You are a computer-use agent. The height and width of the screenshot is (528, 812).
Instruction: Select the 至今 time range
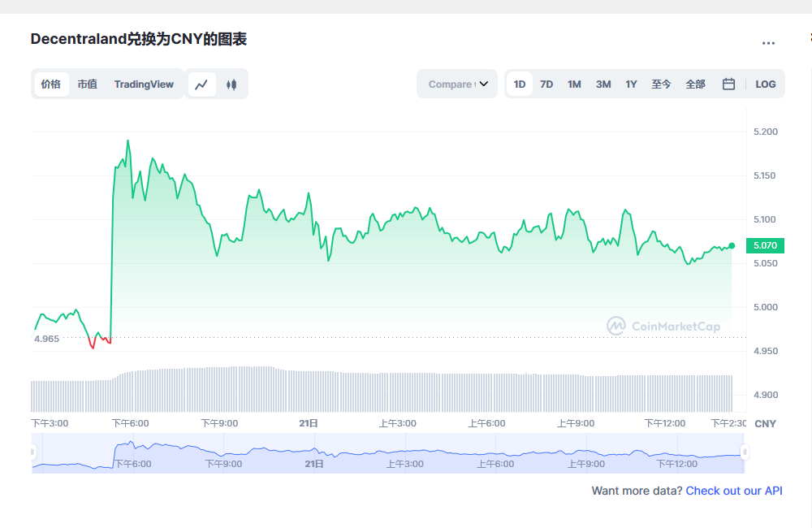(x=661, y=84)
